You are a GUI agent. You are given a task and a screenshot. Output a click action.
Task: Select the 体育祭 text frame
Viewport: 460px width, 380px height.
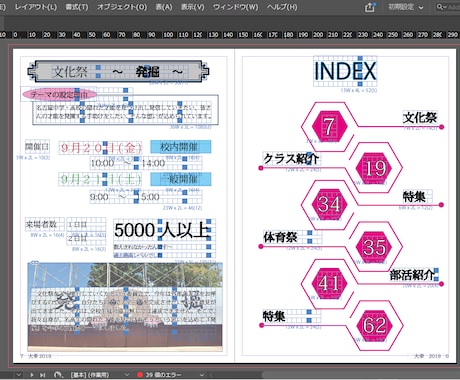(x=292, y=237)
